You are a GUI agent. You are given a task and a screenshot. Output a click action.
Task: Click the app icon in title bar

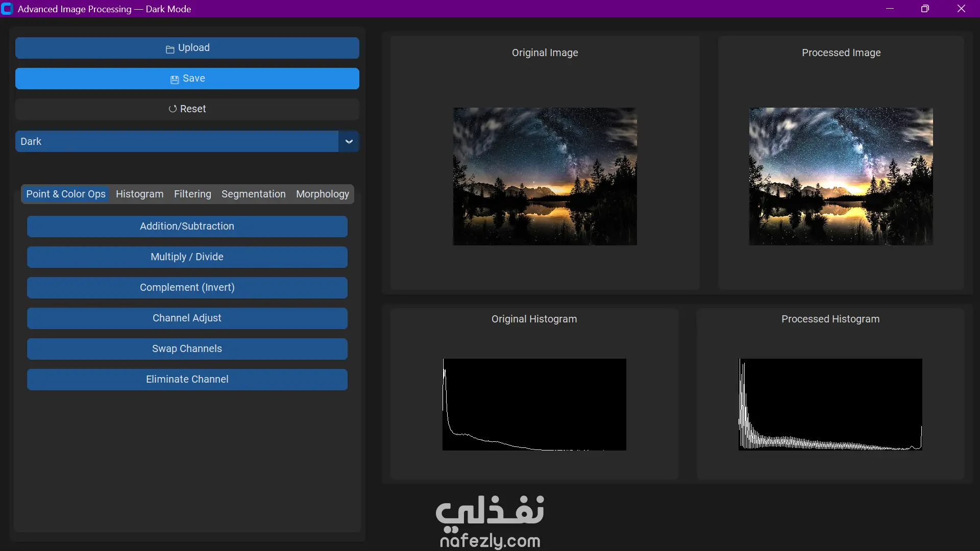click(7, 9)
